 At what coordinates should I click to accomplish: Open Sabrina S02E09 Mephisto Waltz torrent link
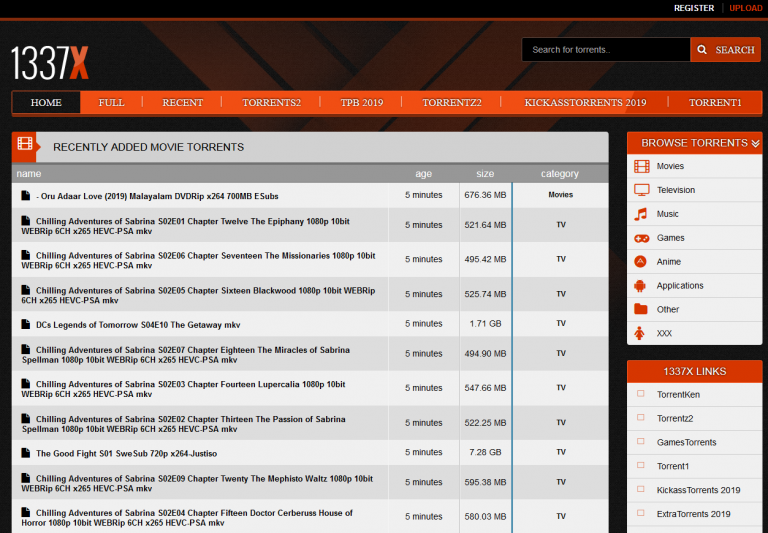click(x=197, y=484)
